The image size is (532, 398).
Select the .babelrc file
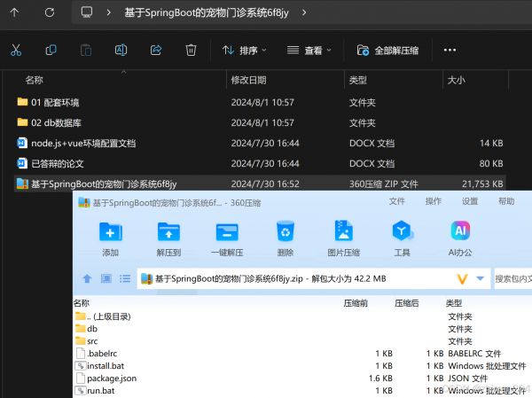(97, 354)
